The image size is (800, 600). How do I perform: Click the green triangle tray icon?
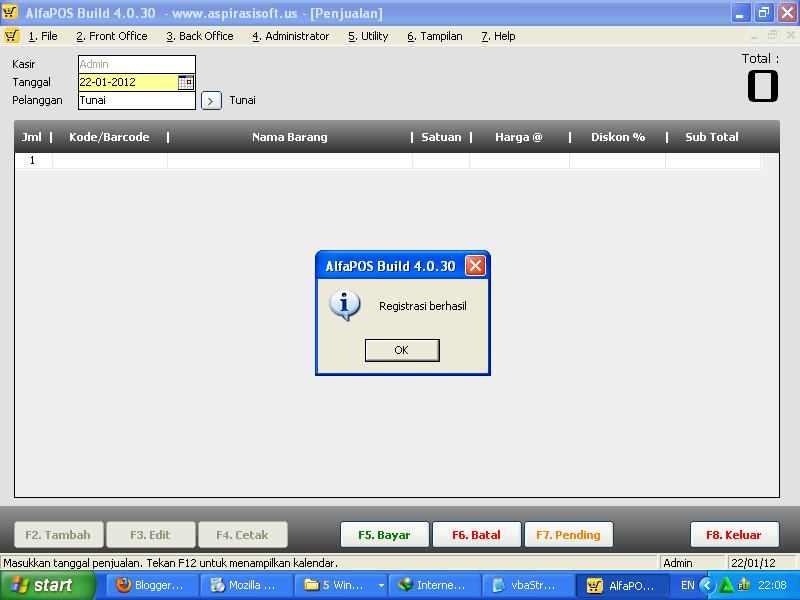[726, 585]
